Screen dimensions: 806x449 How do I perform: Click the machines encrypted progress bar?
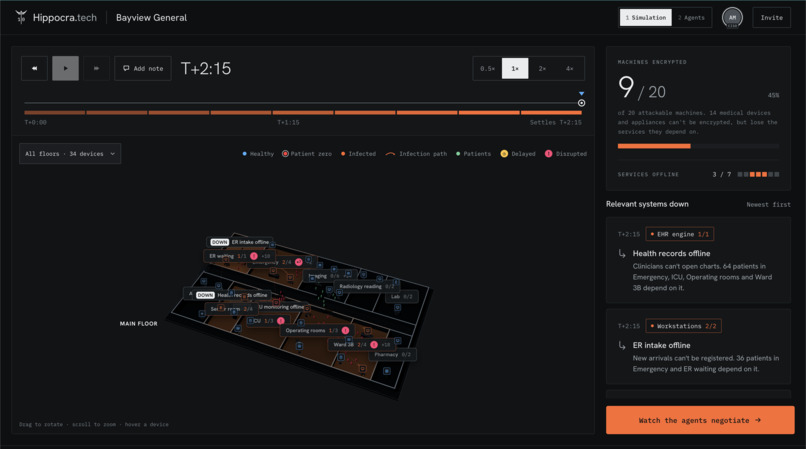pos(698,146)
